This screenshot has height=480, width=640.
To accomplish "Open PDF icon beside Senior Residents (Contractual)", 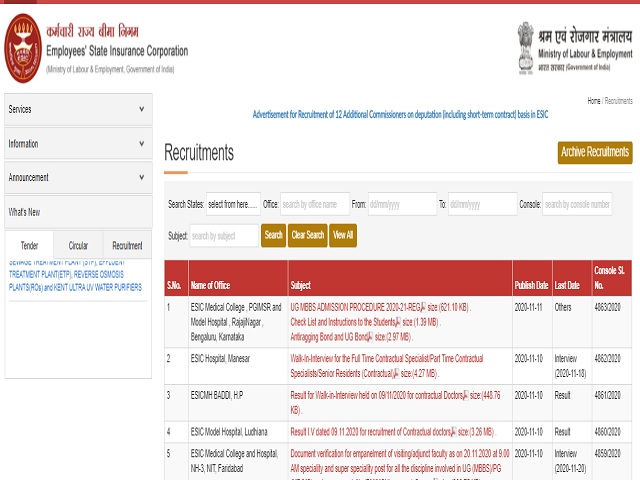I will point(396,373).
